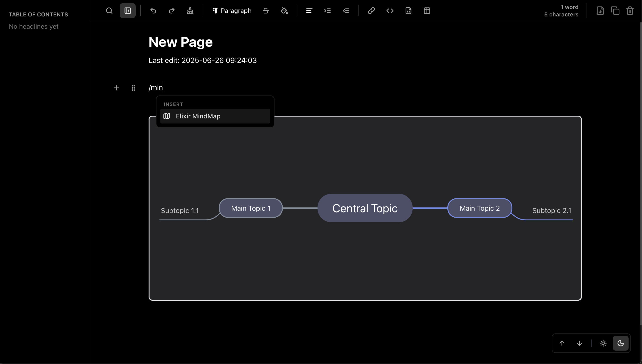Switch to light mode sun icon
Viewport: 642px width, 364px height.
click(x=603, y=343)
